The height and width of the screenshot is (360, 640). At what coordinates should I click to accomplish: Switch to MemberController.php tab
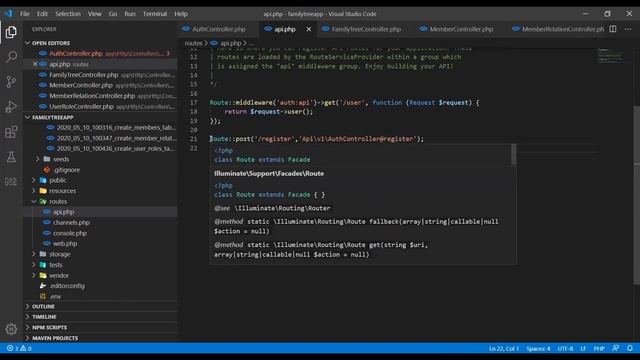pyautogui.click(x=461, y=29)
